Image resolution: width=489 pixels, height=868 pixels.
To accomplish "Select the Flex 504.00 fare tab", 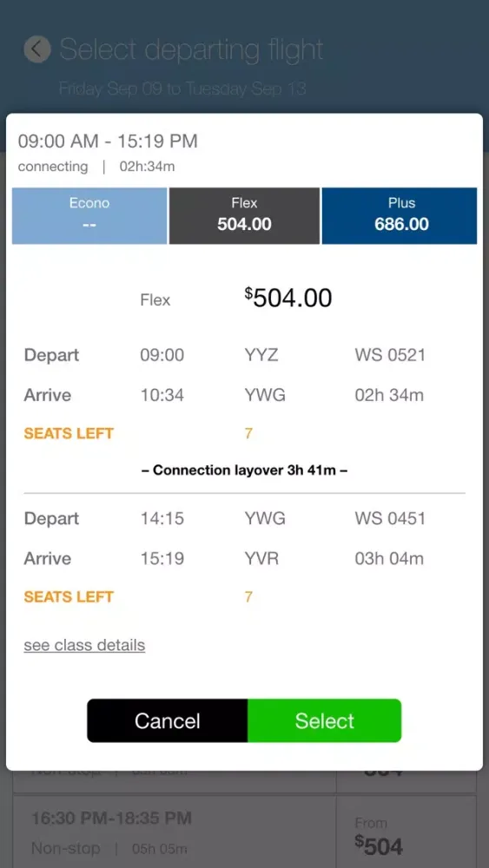I will (244, 215).
